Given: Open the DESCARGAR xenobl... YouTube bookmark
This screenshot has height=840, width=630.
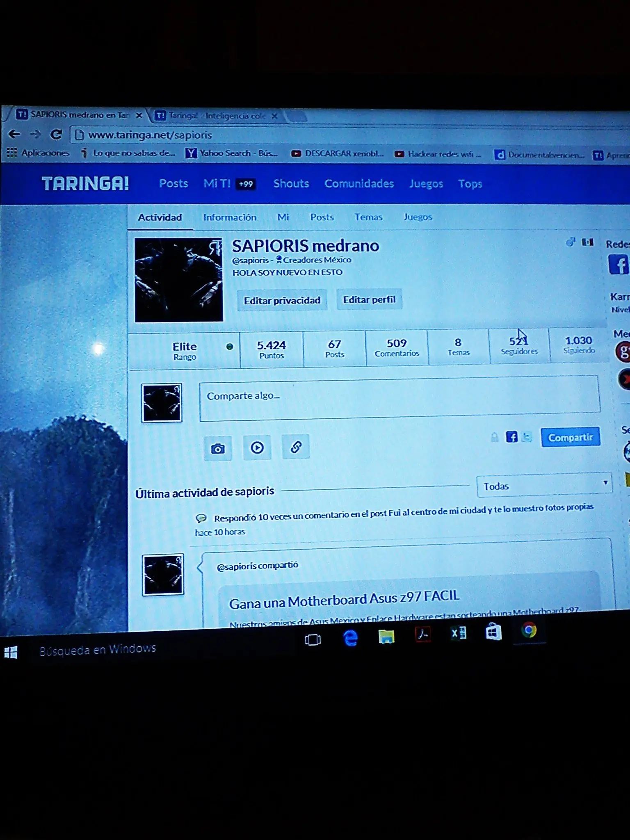Looking at the screenshot, I should tap(338, 154).
